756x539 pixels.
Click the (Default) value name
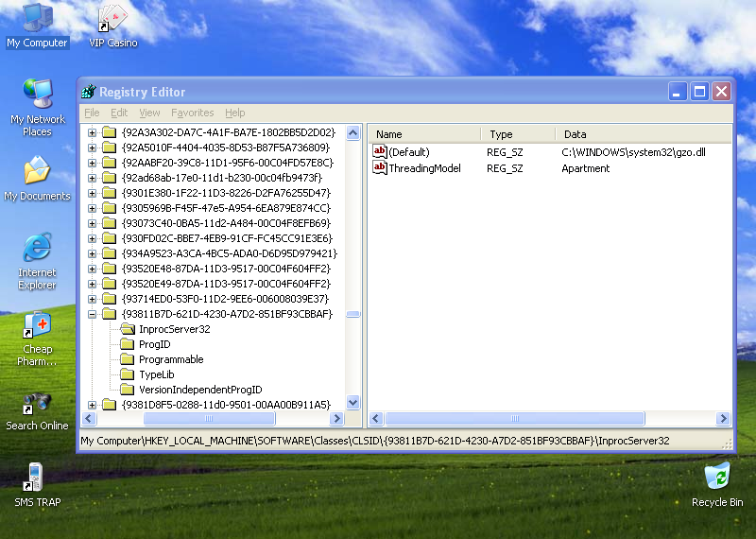coord(409,152)
